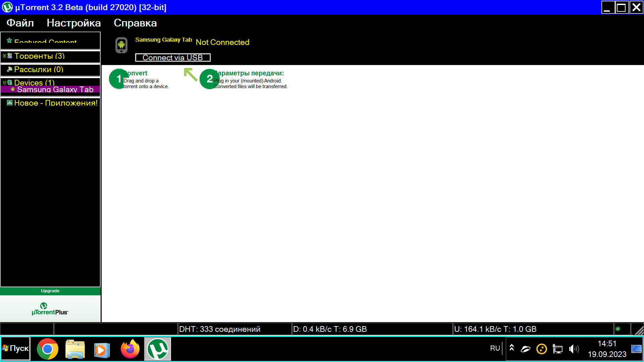Expand the Торренты tree node
Screen dimensions: 644x362
pos(4,56)
